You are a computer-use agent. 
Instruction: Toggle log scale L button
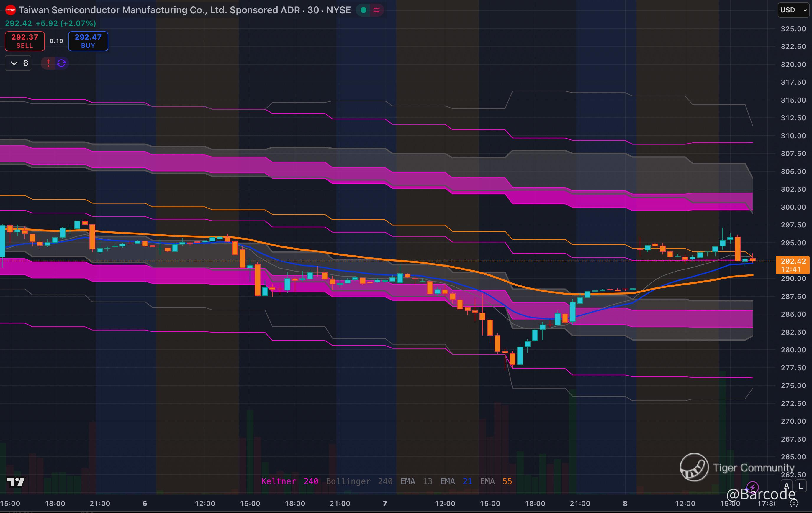pos(800,486)
